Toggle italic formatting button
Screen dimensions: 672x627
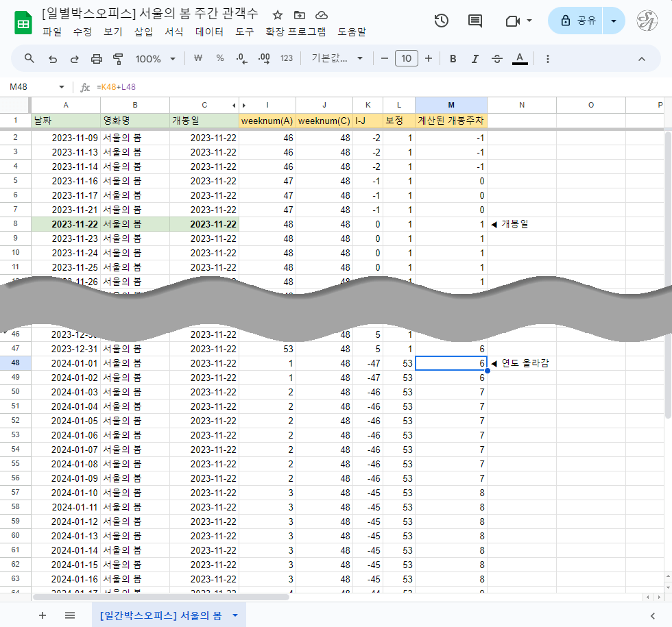pos(475,59)
